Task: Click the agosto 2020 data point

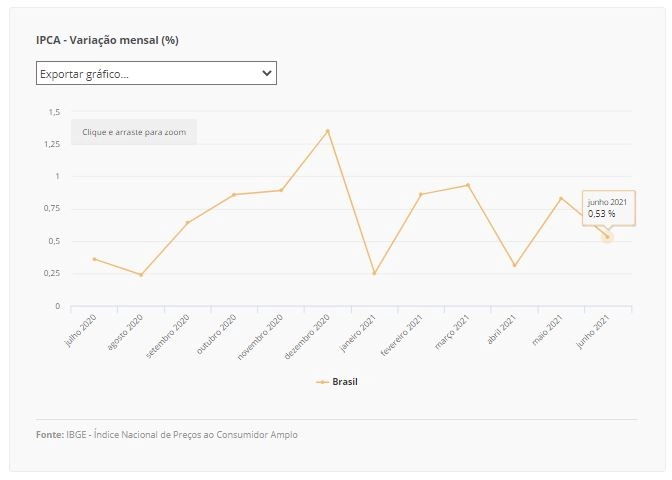Action: click(141, 274)
